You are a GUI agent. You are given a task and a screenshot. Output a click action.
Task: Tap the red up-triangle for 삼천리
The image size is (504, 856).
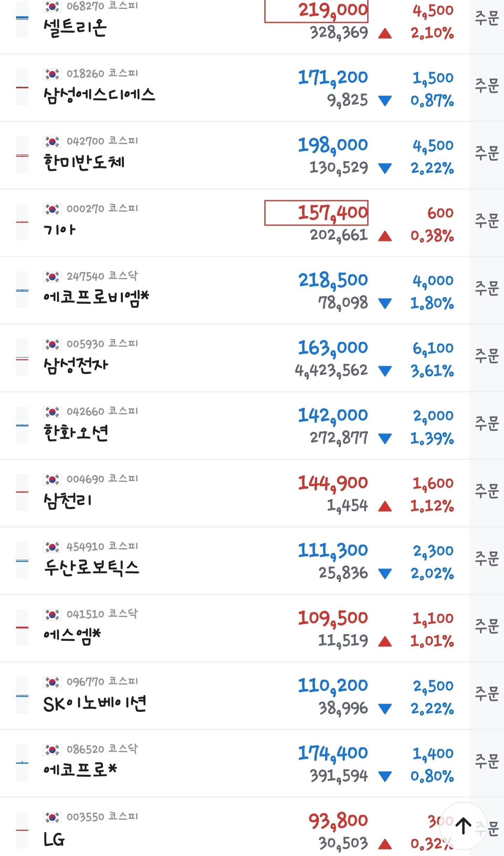coord(385,506)
